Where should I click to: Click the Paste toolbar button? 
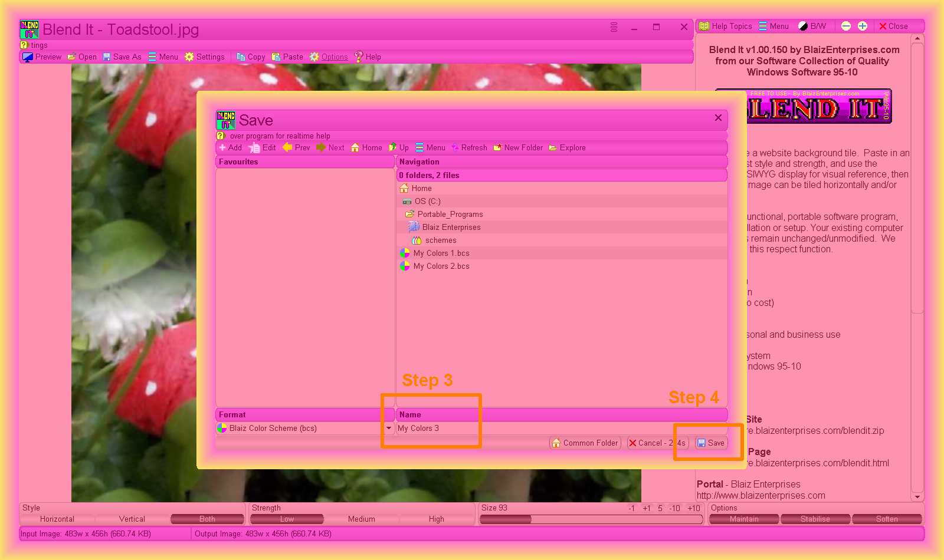click(287, 57)
